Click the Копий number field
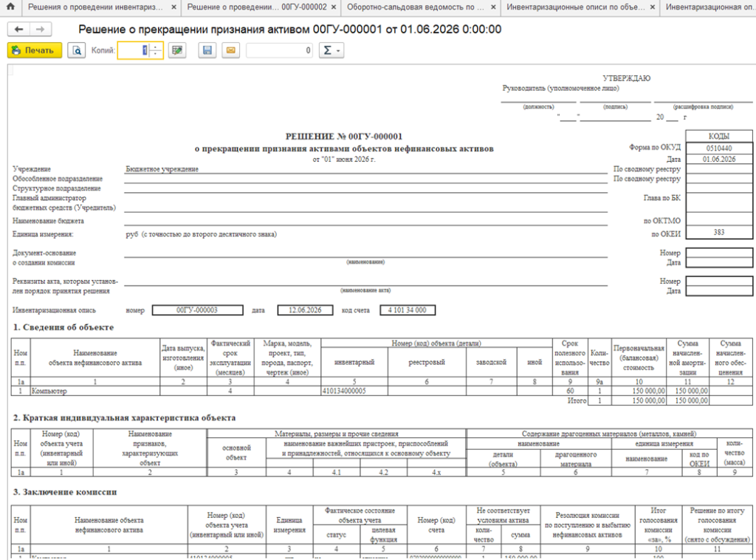756x560 pixels. [134, 50]
